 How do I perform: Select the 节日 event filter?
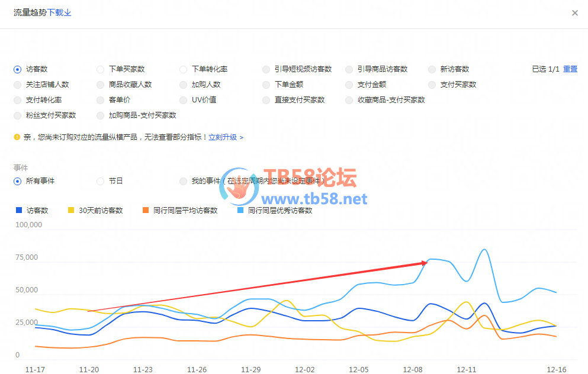pyautogui.click(x=101, y=181)
